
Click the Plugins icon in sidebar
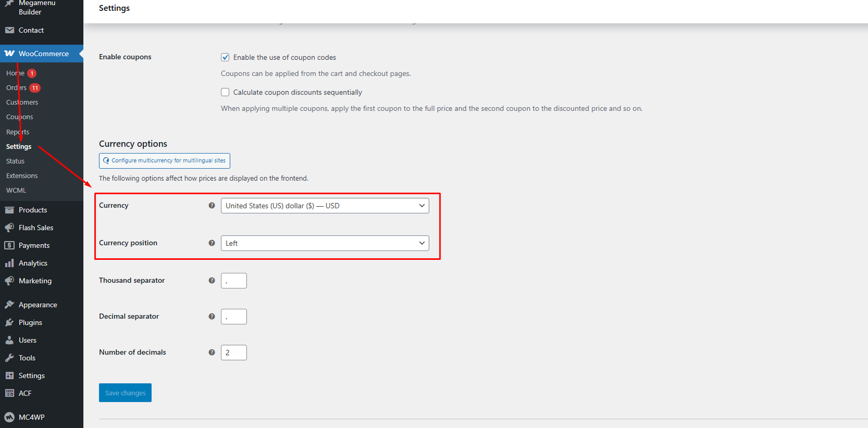tap(9, 322)
